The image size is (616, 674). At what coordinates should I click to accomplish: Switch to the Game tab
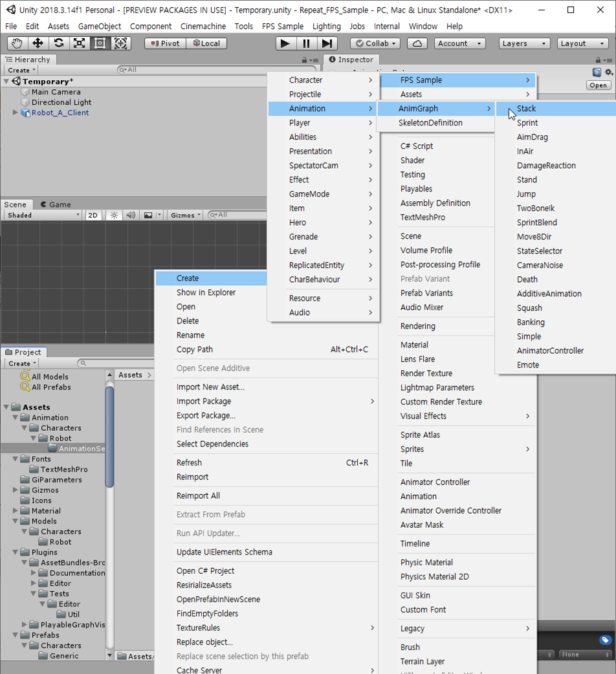[56, 204]
